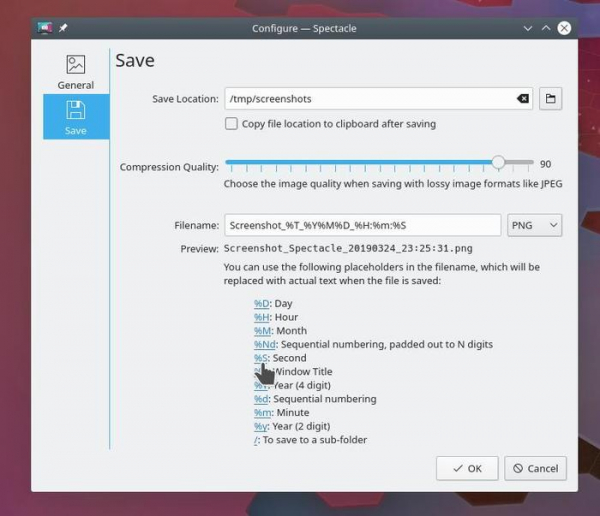Confirm settings with the OK button
The height and width of the screenshot is (516, 600).
click(466, 468)
